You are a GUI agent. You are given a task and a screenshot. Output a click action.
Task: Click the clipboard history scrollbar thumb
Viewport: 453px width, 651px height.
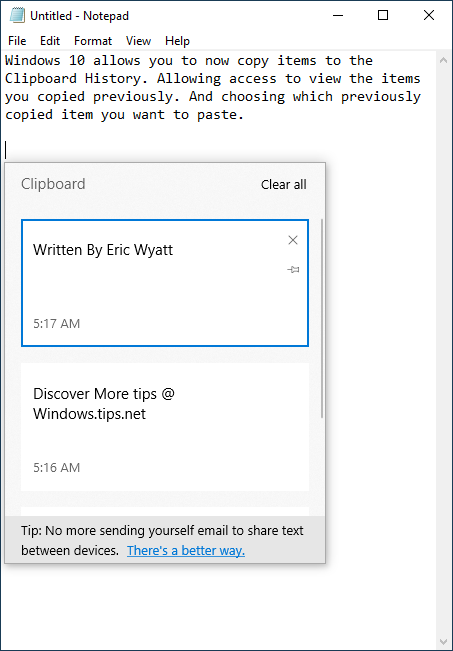pos(322,318)
